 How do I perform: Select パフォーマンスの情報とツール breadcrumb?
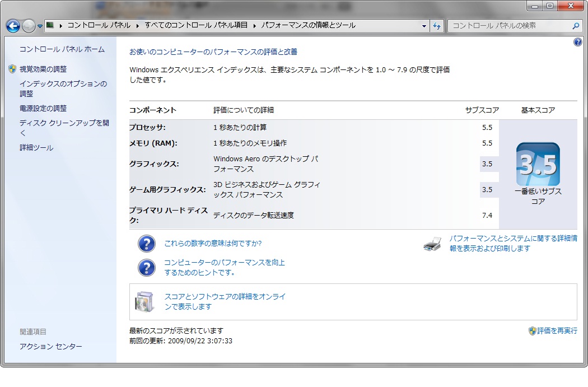point(308,25)
